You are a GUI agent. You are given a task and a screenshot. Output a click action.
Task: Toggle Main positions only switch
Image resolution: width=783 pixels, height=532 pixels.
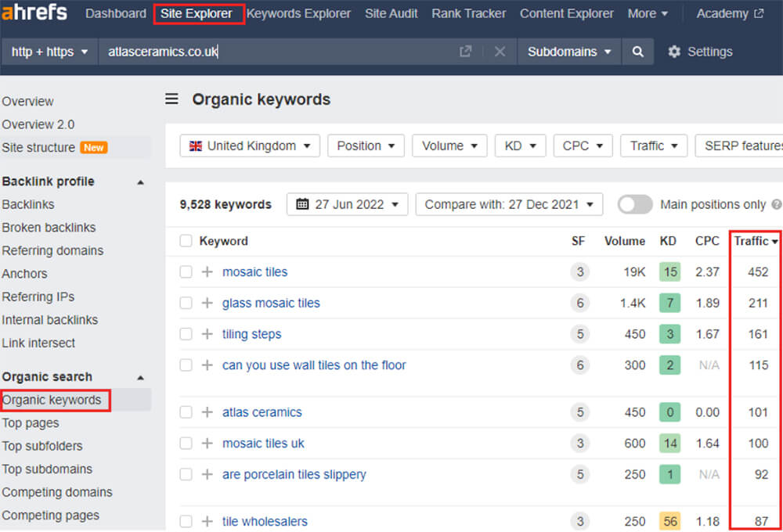635,204
